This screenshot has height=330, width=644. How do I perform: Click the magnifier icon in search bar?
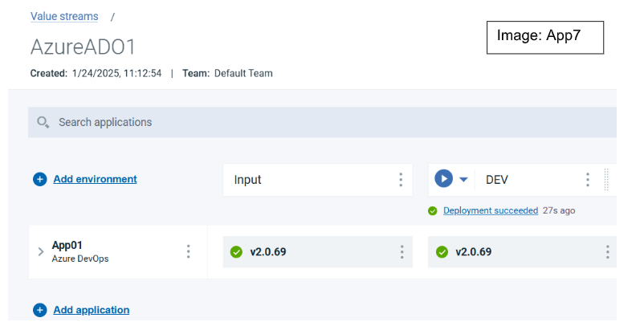click(43, 122)
